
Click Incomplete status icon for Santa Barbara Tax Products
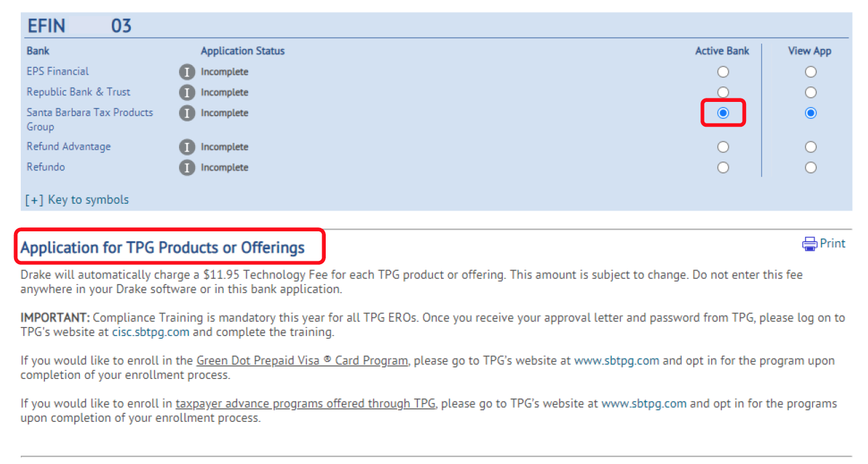click(187, 113)
